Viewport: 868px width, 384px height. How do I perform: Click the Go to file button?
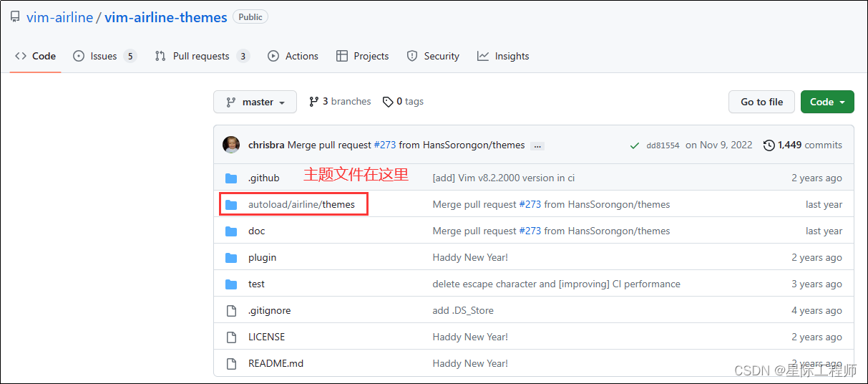[761, 102]
